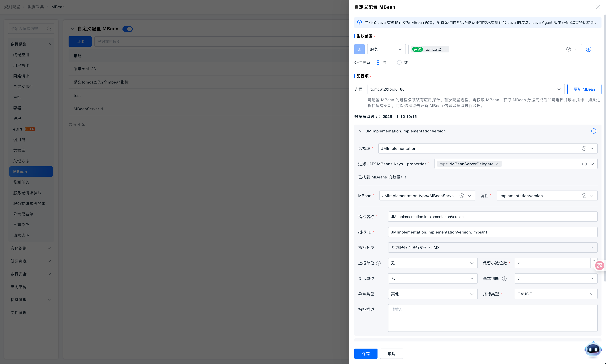Remove the JMImplementation.ImplementationVersion metric with minus icon
606x364 pixels.
[x=593, y=131]
